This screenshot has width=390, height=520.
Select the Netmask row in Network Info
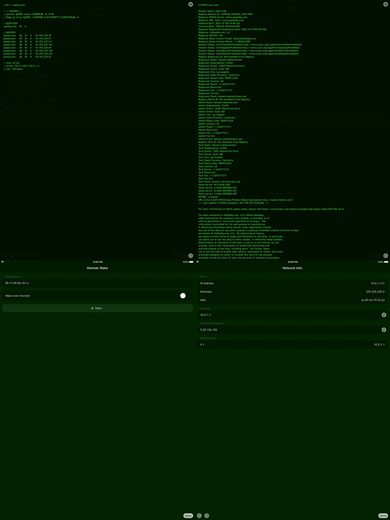pos(292,292)
